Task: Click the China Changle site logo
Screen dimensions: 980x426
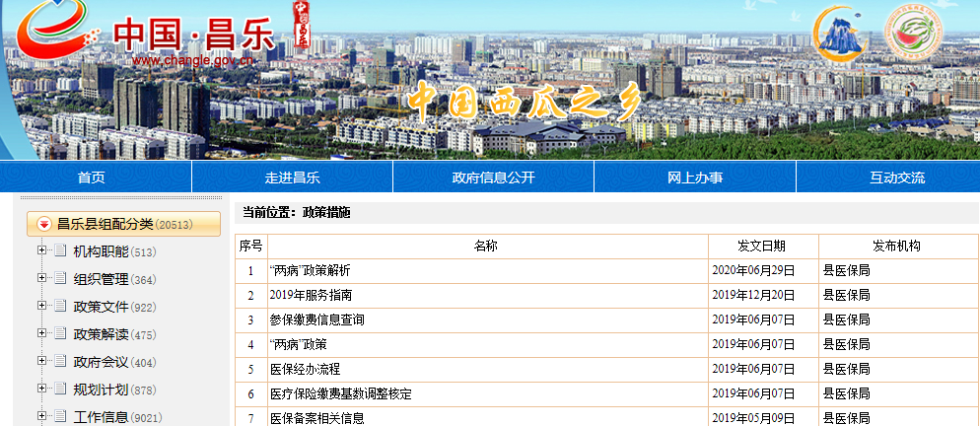Action: 148,35
